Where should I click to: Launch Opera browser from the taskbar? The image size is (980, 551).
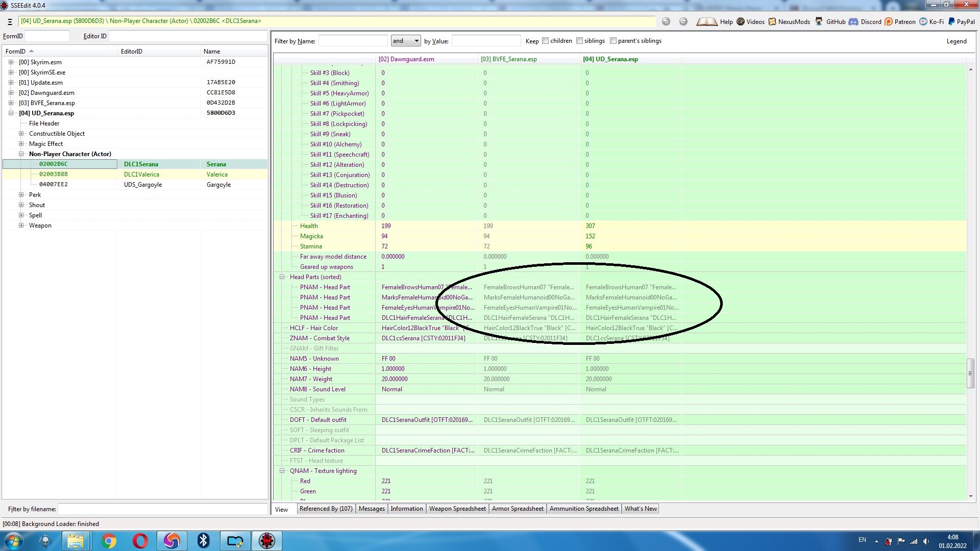click(x=140, y=541)
